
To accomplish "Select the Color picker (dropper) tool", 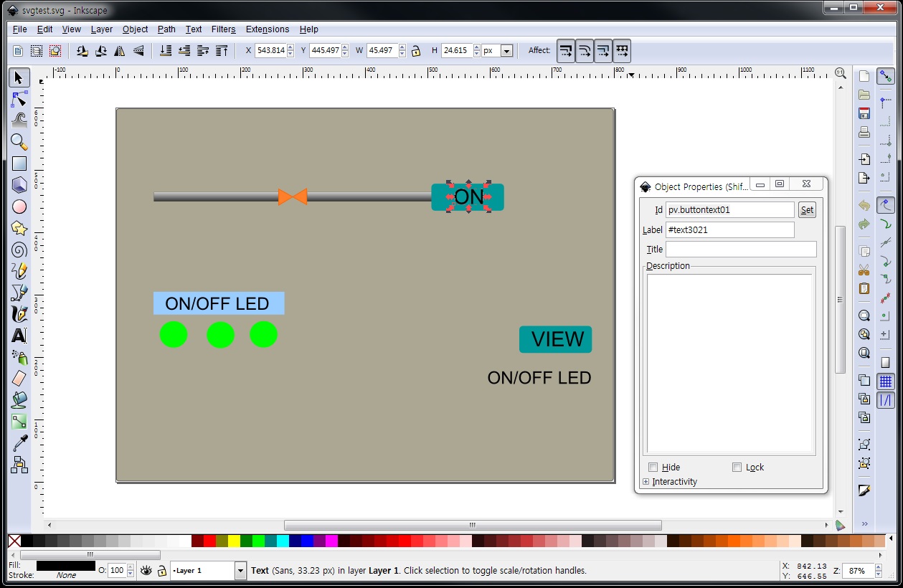I will coord(19,442).
